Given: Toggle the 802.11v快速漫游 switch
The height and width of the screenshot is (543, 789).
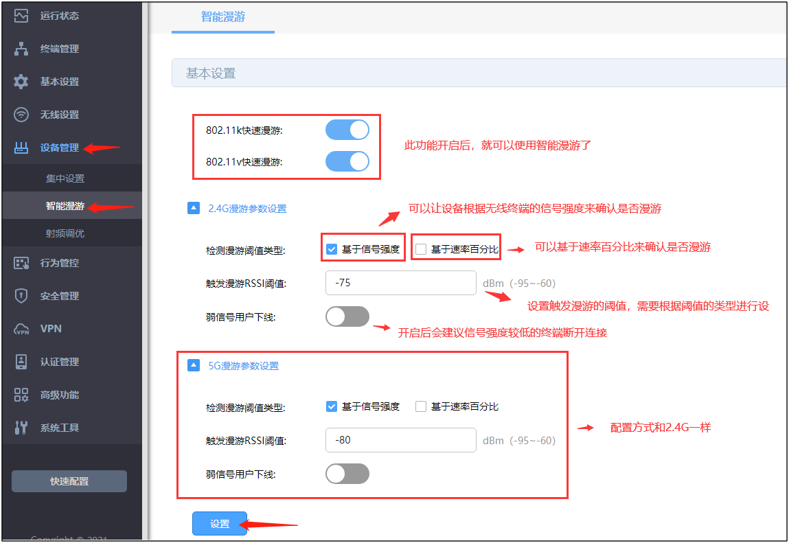Looking at the screenshot, I should 347,161.
